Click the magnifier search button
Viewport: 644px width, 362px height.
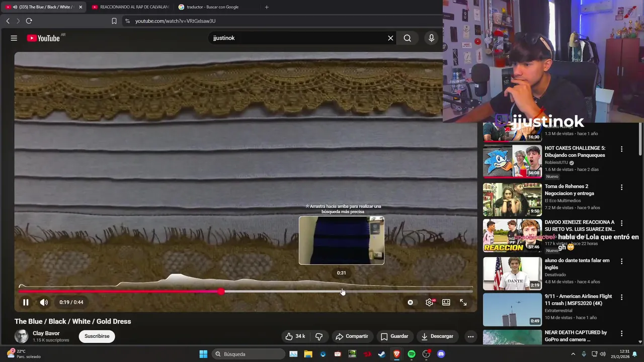click(x=408, y=38)
